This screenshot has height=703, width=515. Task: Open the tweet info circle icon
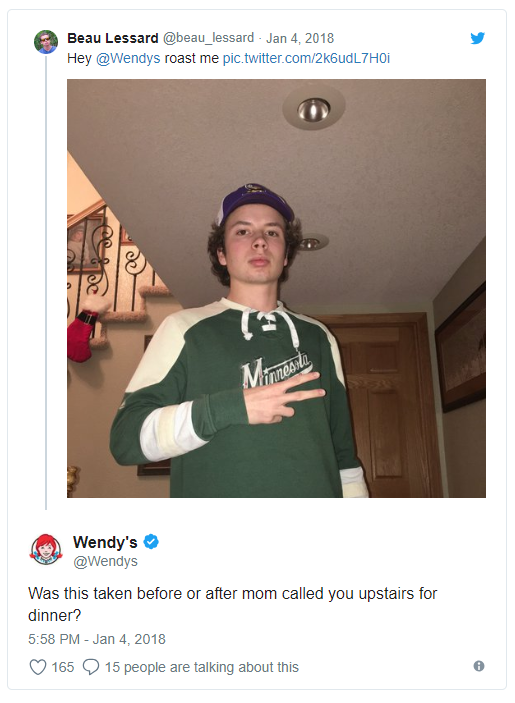coord(479,666)
